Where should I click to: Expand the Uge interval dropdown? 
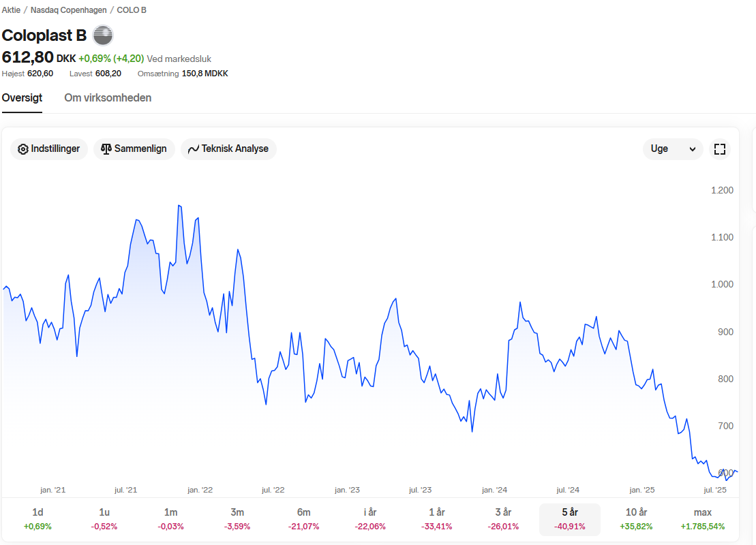coord(673,149)
